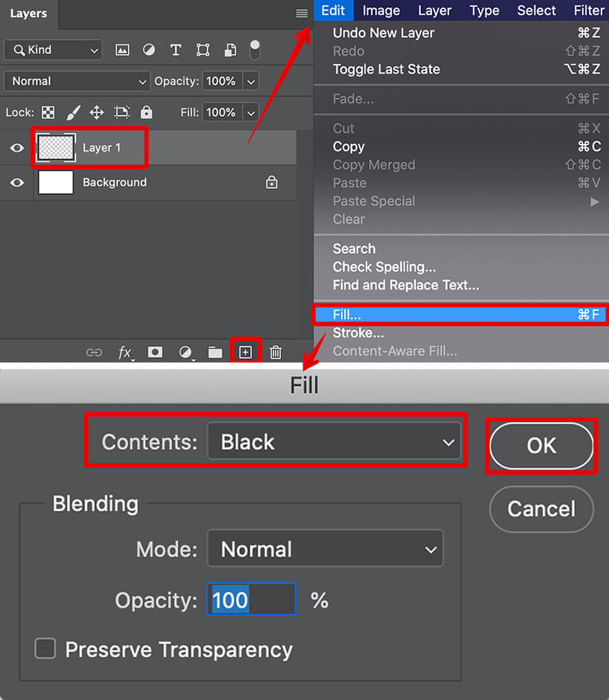This screenshot has width=609, height=700.
Task: Filter for type layers with the T icon
Action: point(176,50)
